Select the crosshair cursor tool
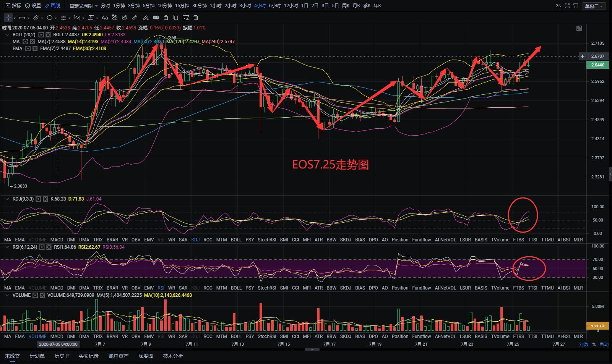The image size is (612, 364). point(8,18)
